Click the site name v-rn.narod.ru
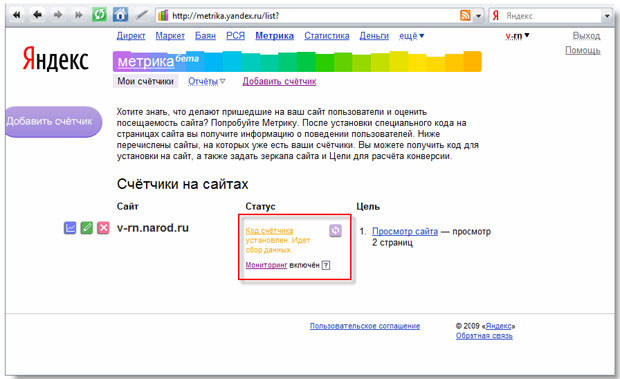This screenshot has width=620, height=379. [x=153, y=228]
